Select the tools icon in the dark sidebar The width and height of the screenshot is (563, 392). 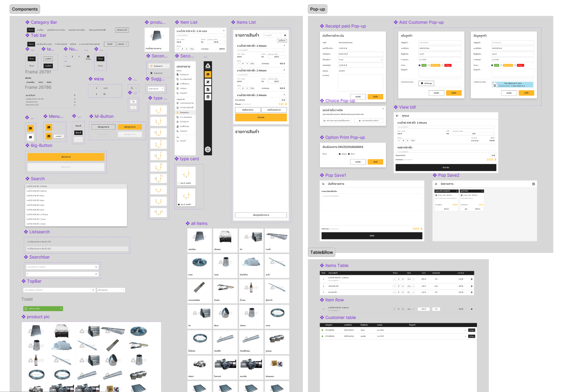coord(208,82)
